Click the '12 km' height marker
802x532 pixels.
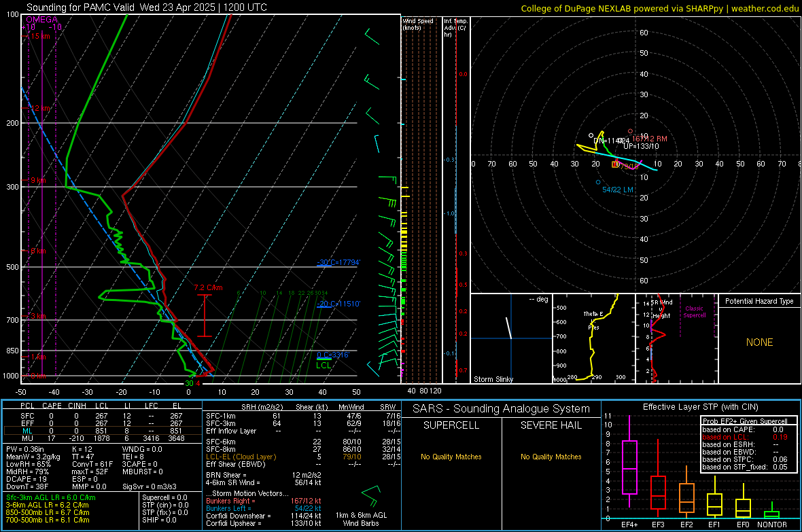(41, 109)
